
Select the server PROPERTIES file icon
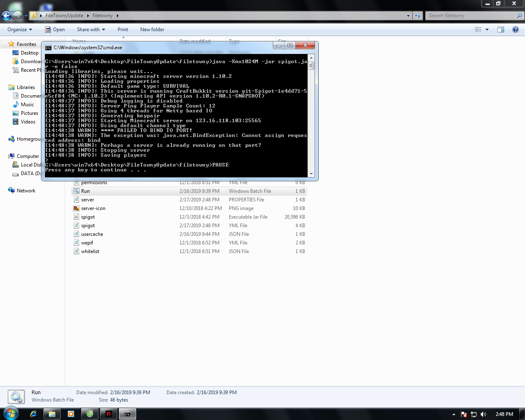click(x=76, y=200)
